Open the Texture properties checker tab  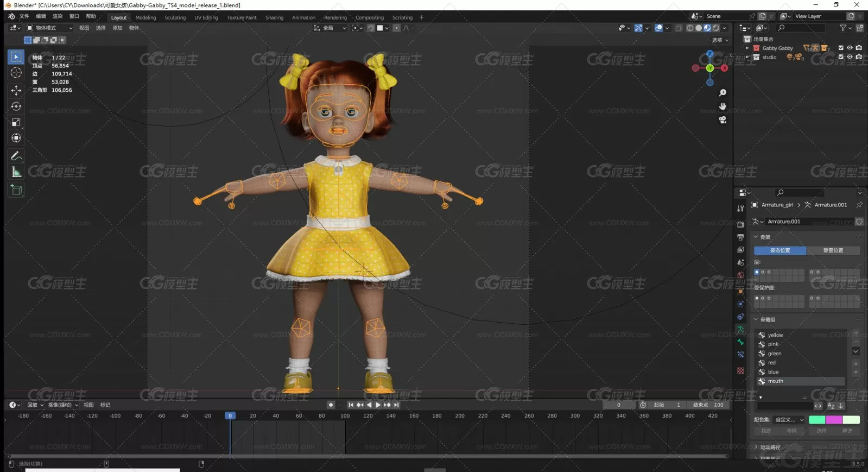(740, 371)
